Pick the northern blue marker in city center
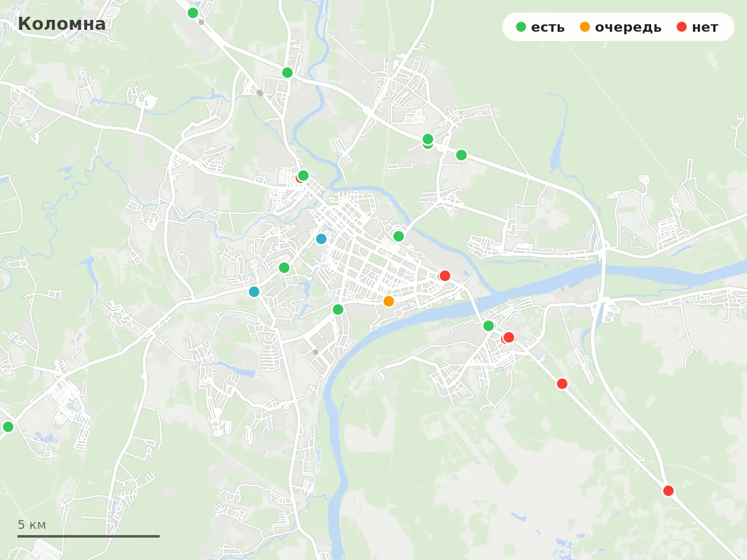 coord(321,239)
